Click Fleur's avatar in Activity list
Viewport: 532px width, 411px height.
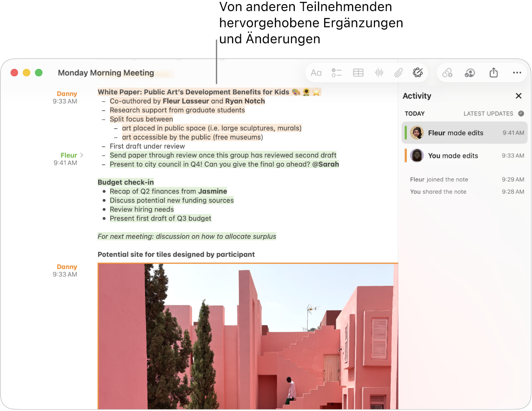[x=417, y=133]
